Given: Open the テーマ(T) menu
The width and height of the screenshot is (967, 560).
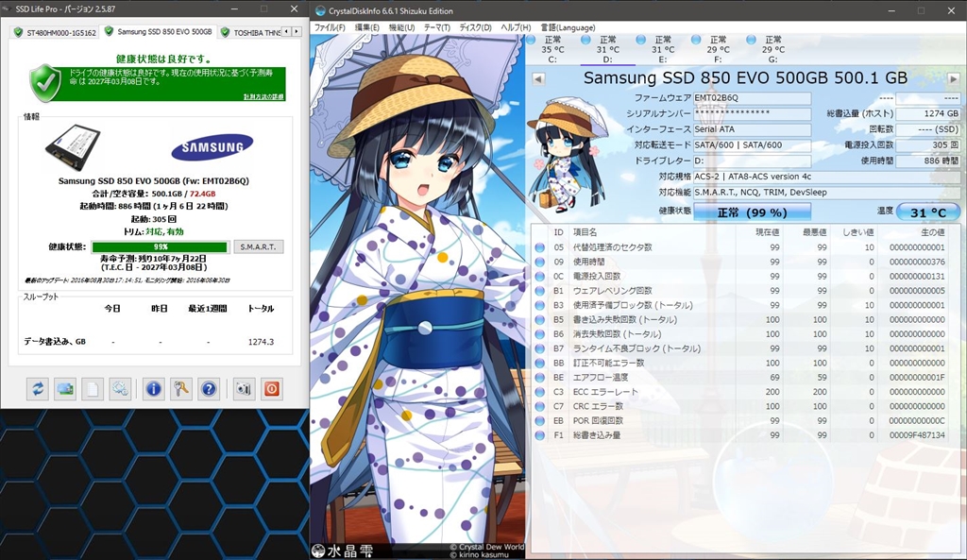Looking at the screenshot, I should coord(436,27).
